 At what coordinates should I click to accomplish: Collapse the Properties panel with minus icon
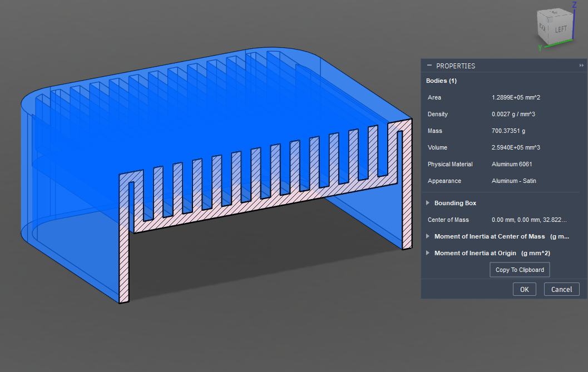point(429,66)
